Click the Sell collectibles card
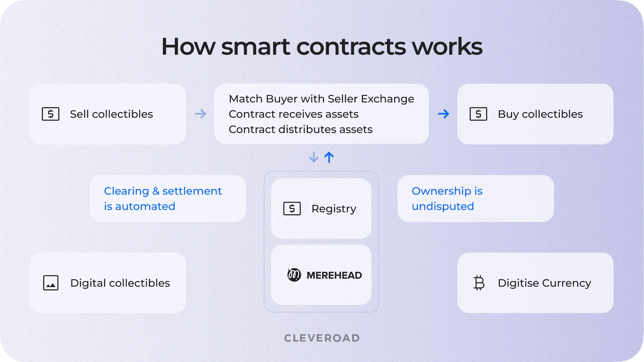The image size is (644, 362). tap(108, 114)
